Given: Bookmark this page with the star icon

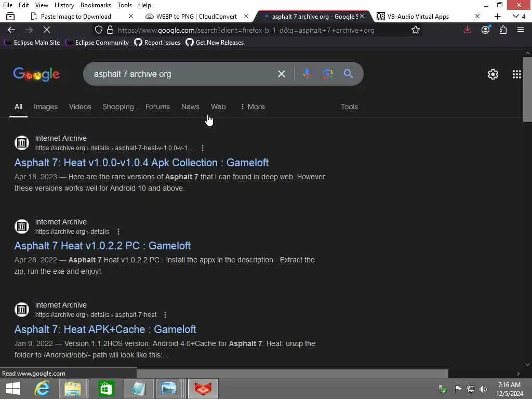Looking at the screenshot, I should (415, 30).
